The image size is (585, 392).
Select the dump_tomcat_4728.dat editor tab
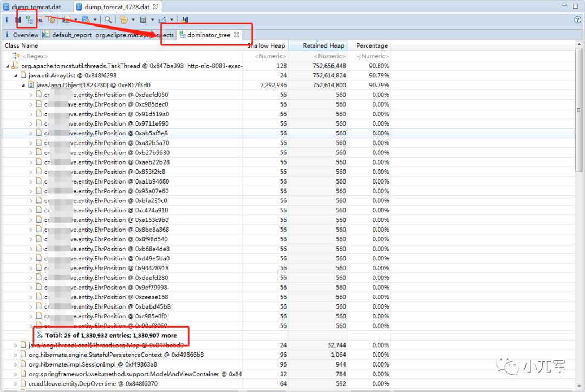[117, 6]
